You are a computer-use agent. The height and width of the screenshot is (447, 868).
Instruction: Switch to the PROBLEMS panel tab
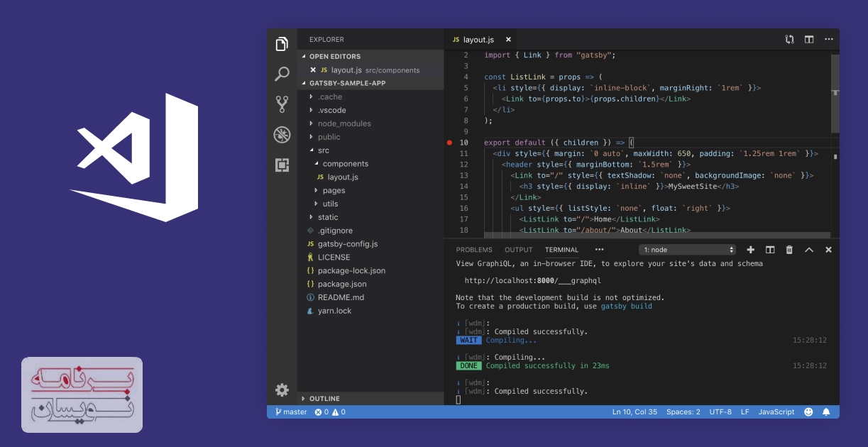pyautogui.click(x=474, y=250)
